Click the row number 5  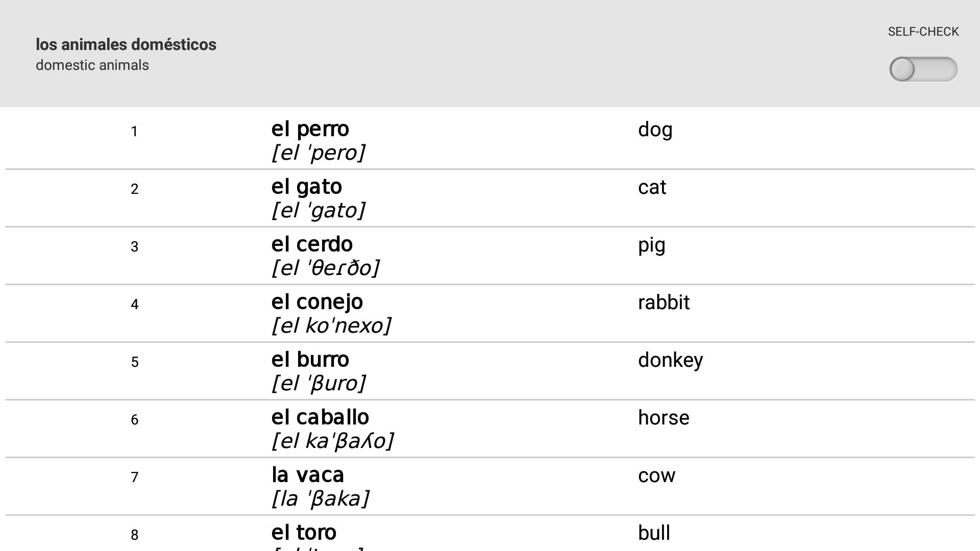(134, 362)
